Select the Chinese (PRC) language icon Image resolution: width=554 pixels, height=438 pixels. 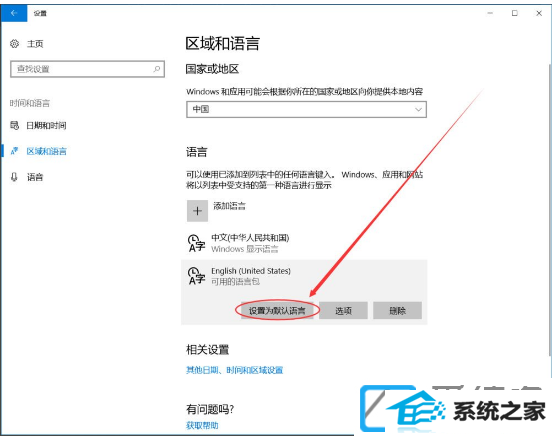pos(196,243)
